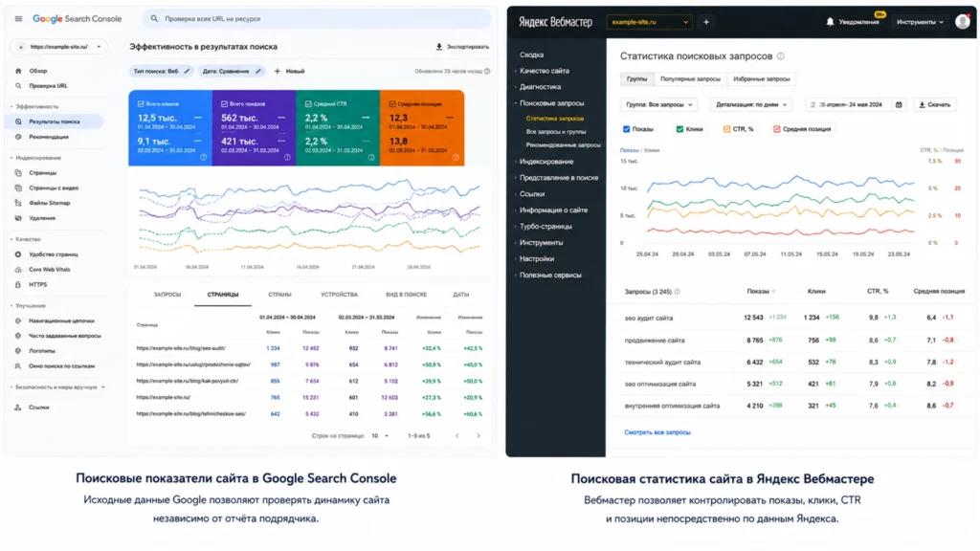The width and height of the screenshot is (980, 551).
Task: Edit the Дата: Сравнение filter chip
Action: 232,71
